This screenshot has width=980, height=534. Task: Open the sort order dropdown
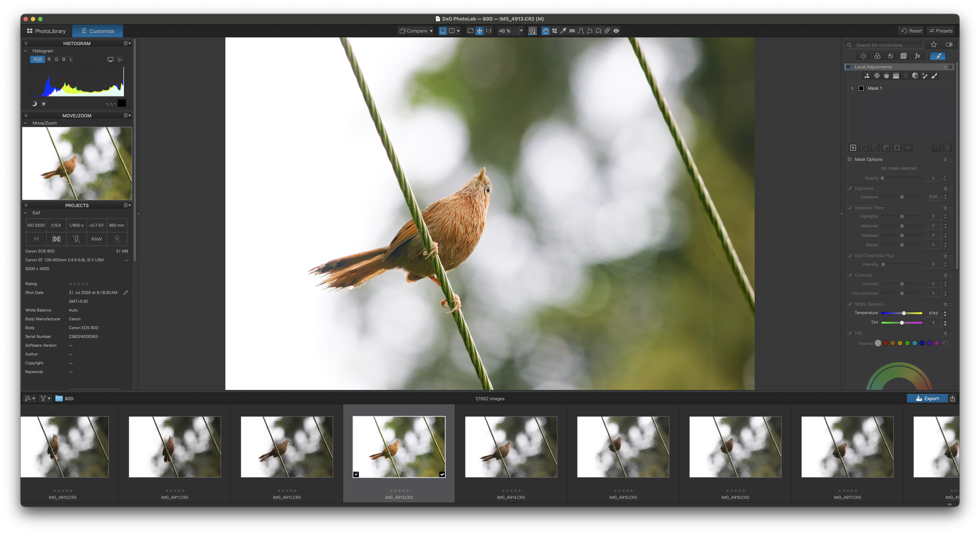click(x=30, y=398)
